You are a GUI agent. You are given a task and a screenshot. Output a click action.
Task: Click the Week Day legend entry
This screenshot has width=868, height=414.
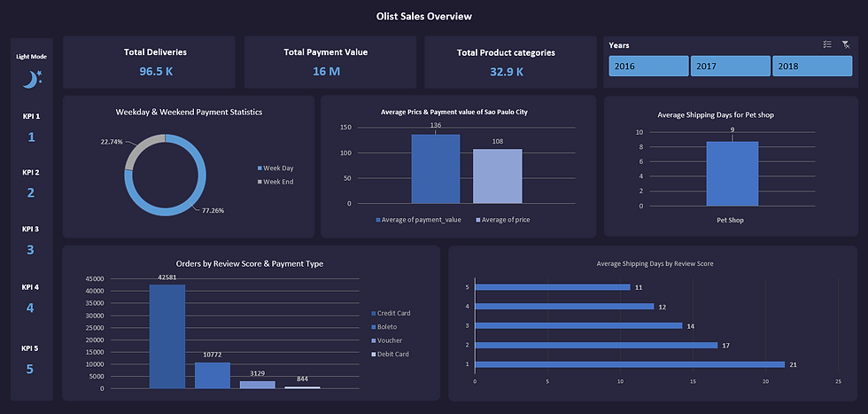[x=275, y=168]
